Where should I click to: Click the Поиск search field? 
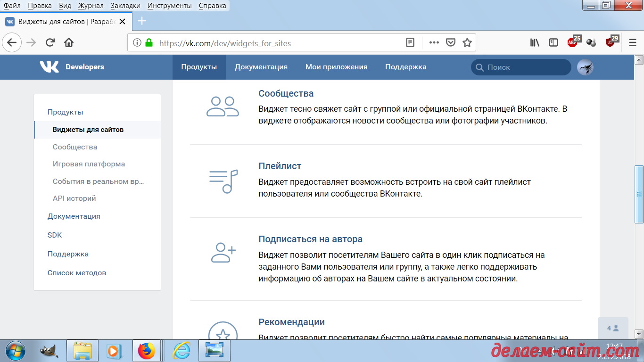coord(521,67)
